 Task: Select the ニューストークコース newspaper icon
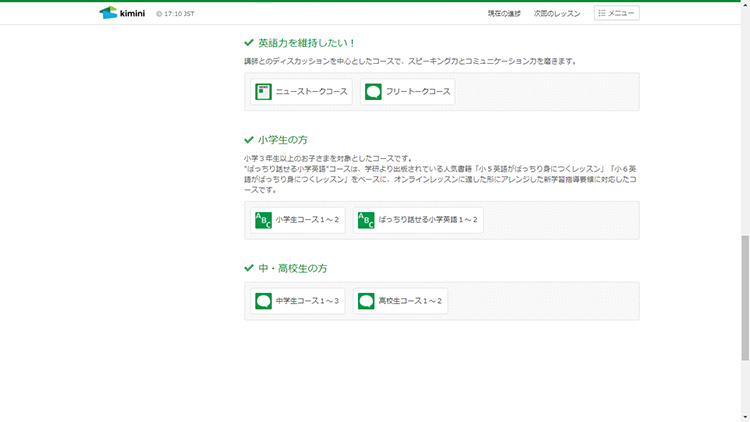click(x=264, y=92)
